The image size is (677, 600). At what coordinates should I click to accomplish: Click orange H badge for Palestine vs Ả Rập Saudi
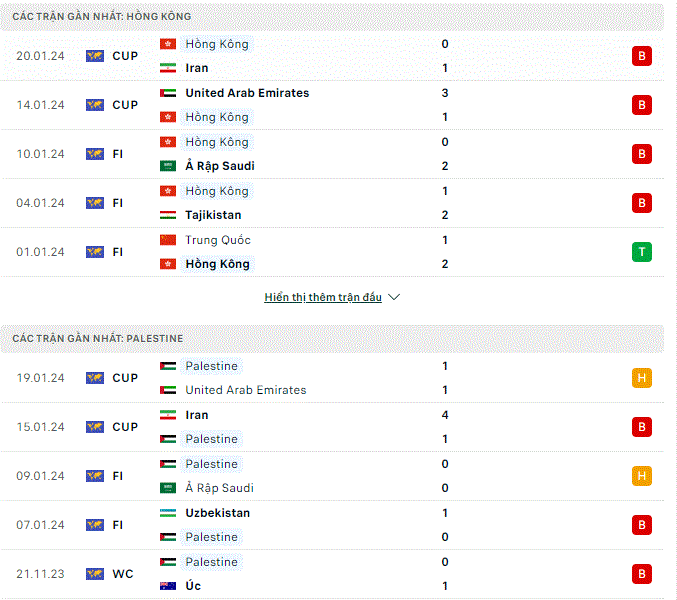642,476
